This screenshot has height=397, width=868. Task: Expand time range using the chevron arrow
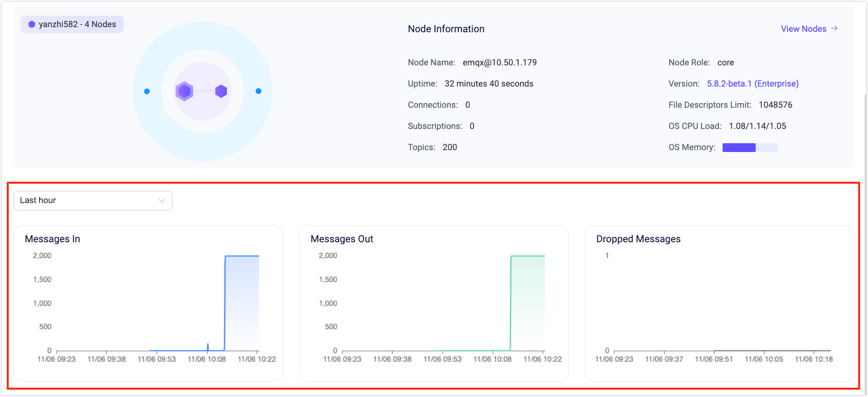point(162,200)
